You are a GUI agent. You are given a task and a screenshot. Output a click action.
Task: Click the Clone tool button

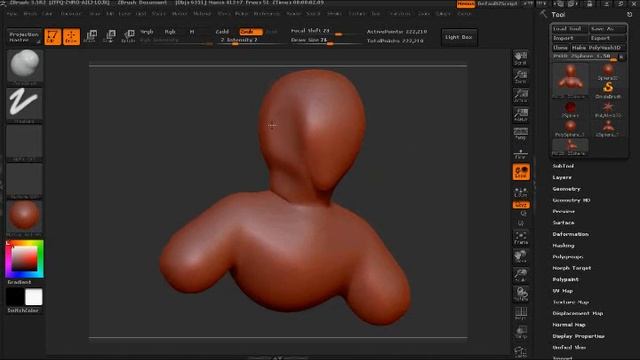pyautogui.click(x=560, y=48)
